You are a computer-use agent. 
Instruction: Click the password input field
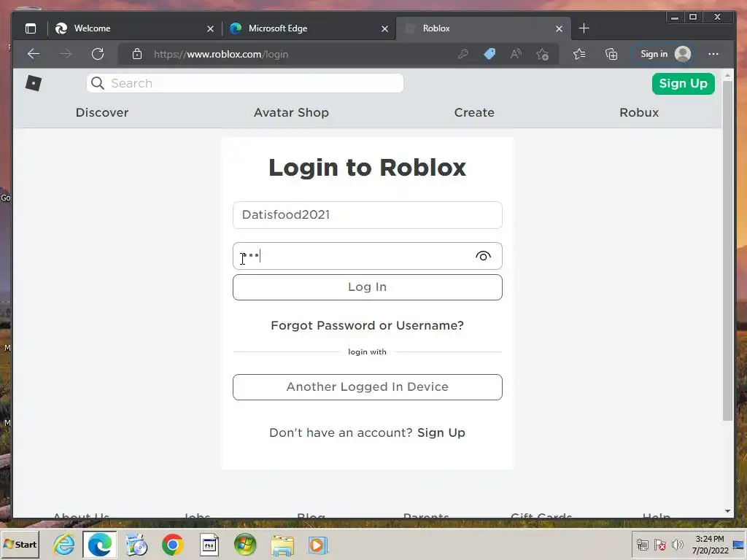[x=368, y=256]
